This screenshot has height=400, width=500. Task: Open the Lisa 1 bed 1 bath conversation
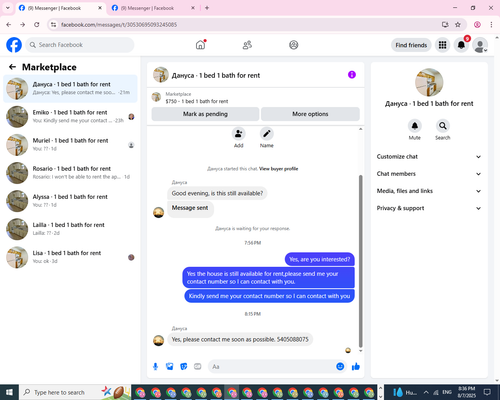tap(70, 257)
